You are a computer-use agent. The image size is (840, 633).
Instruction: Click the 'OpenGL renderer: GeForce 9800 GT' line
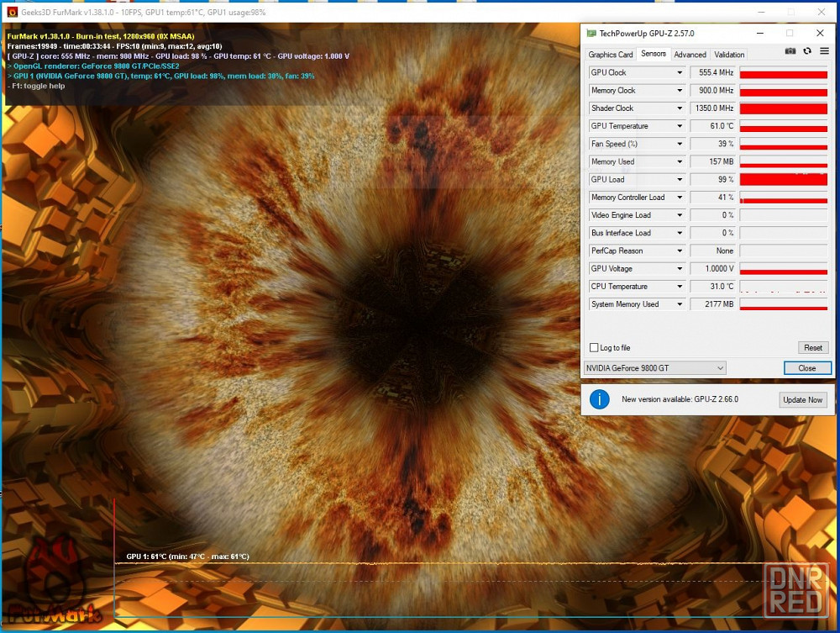coord(93,66)
